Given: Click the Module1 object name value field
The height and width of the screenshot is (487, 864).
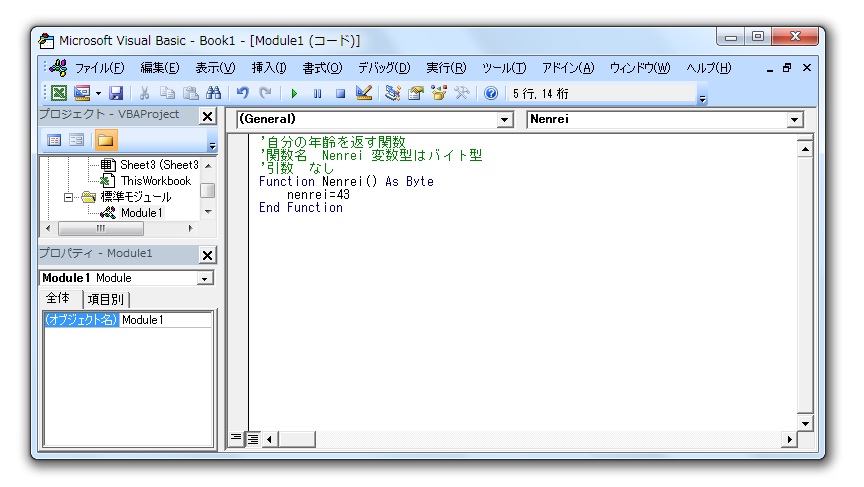Looking at the screenshot, I should click(x=165, y=320).
